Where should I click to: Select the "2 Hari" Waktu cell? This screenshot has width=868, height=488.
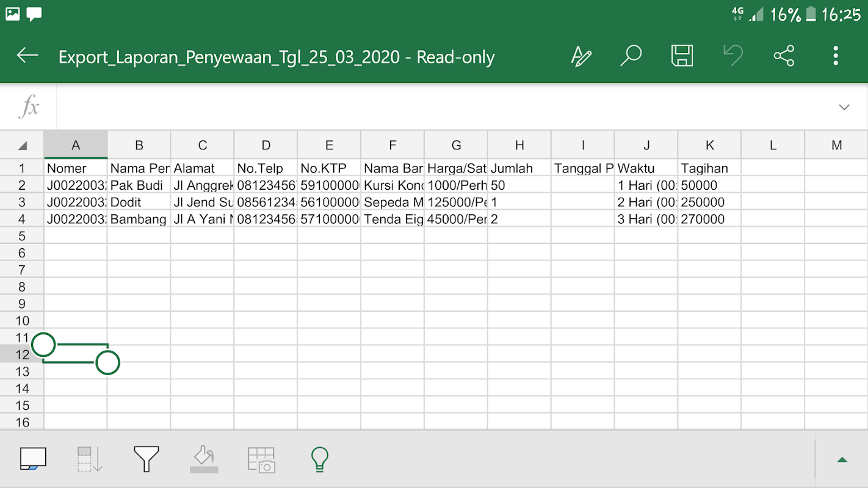tap(646, 202)
